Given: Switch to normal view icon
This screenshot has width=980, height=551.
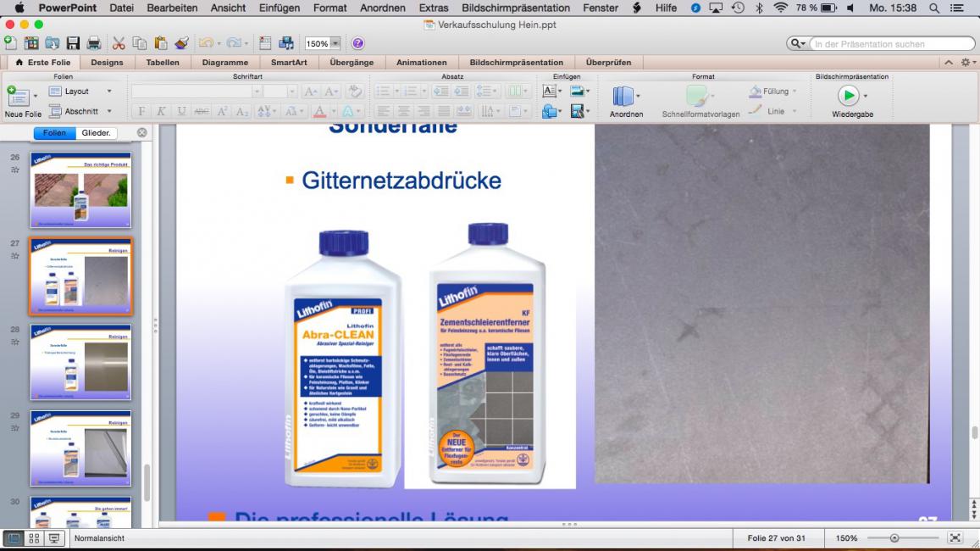Looking at the screenshot, I should pos(14,538).
